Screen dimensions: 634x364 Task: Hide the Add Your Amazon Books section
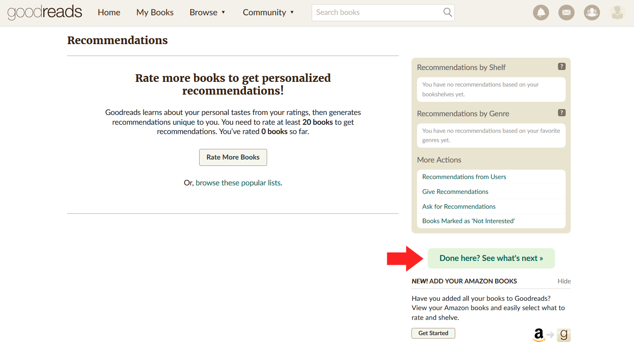(x=564, y=281)
